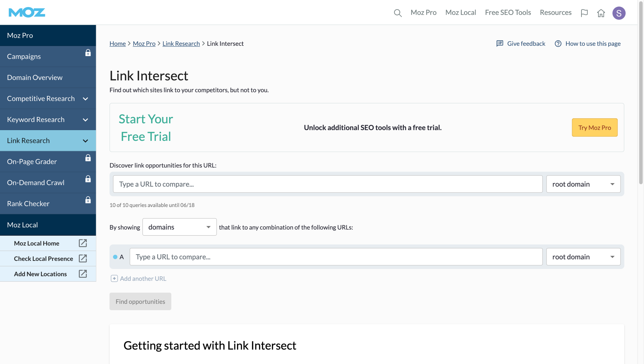Click the How to use help icon
644x364 pixels.
click(558, 44)
